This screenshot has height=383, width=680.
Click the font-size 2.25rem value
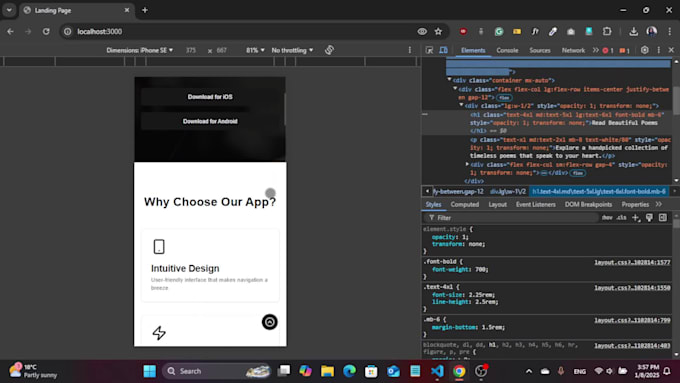[x=481, y=295]
